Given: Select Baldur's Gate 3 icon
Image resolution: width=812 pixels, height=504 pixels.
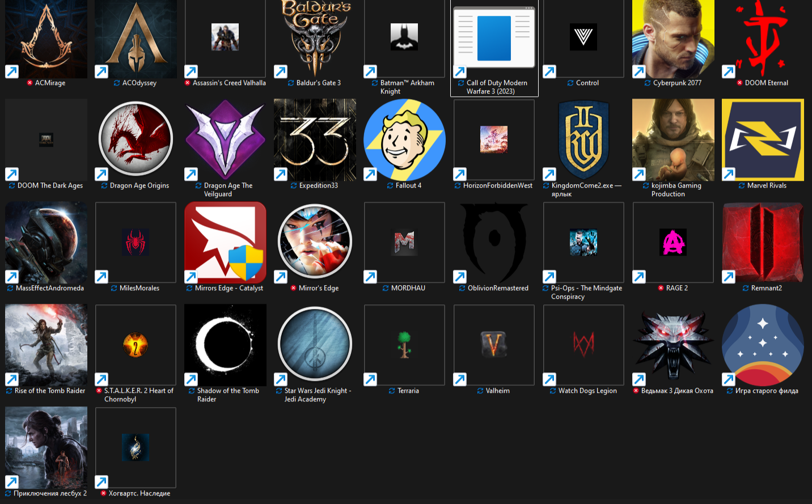Looking at the screenshot, I should coord(315,37).
